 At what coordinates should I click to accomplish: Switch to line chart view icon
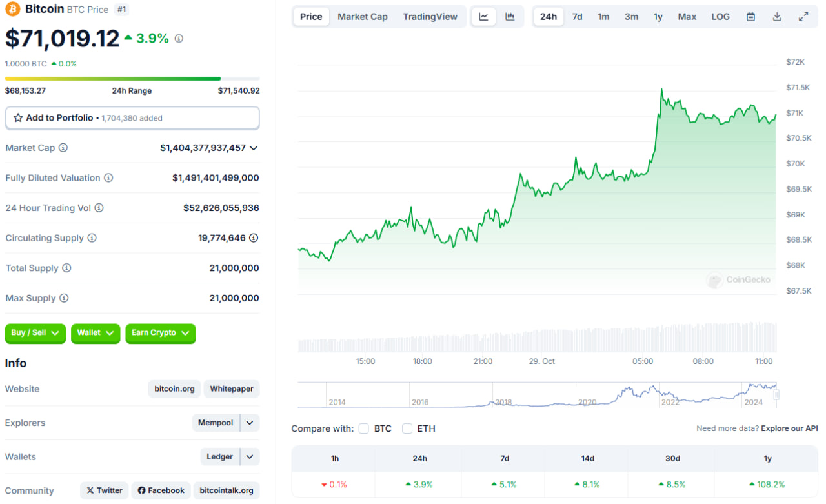click(483, 17)
